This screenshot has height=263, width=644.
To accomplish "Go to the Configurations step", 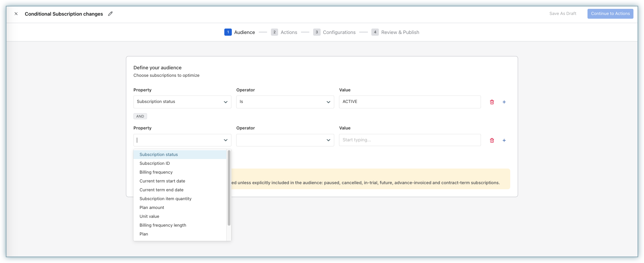I will pyautogui.click(x=335, y=32).
